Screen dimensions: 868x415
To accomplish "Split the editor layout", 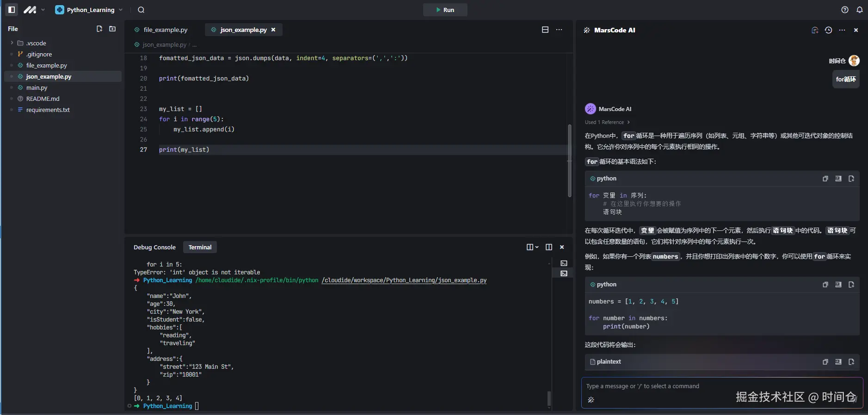I will point(545,30).
